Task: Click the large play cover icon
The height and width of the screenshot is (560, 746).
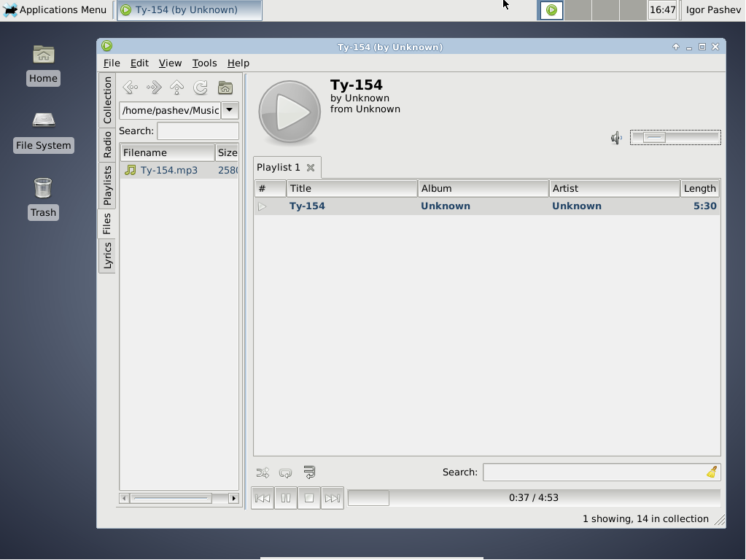Action: [290, 112]
